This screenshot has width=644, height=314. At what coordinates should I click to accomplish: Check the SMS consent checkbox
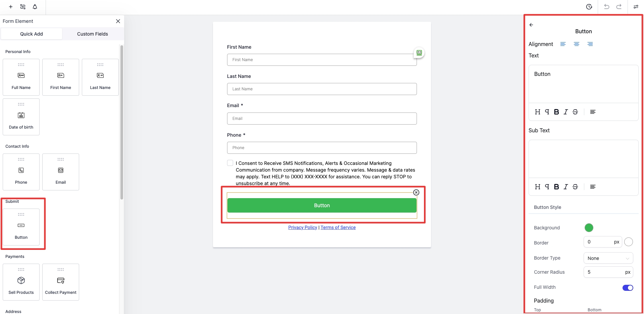click(x=230, y=163)
